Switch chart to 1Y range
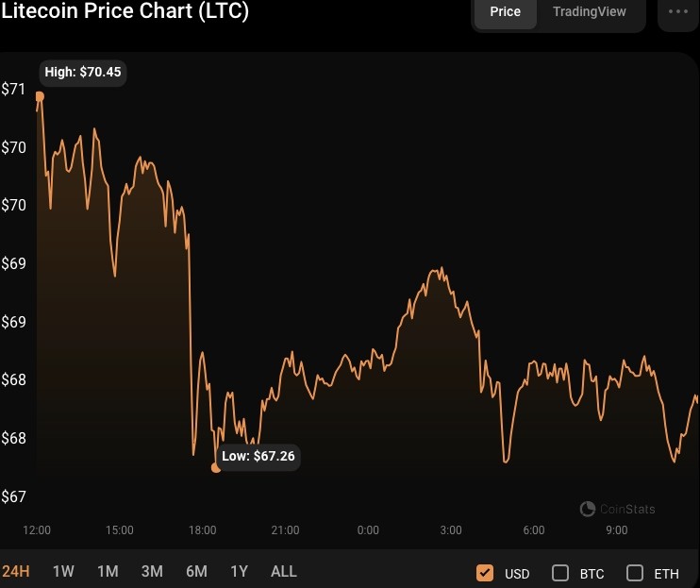The height and width of the screenshot is (588, 700). pos(240,571)
